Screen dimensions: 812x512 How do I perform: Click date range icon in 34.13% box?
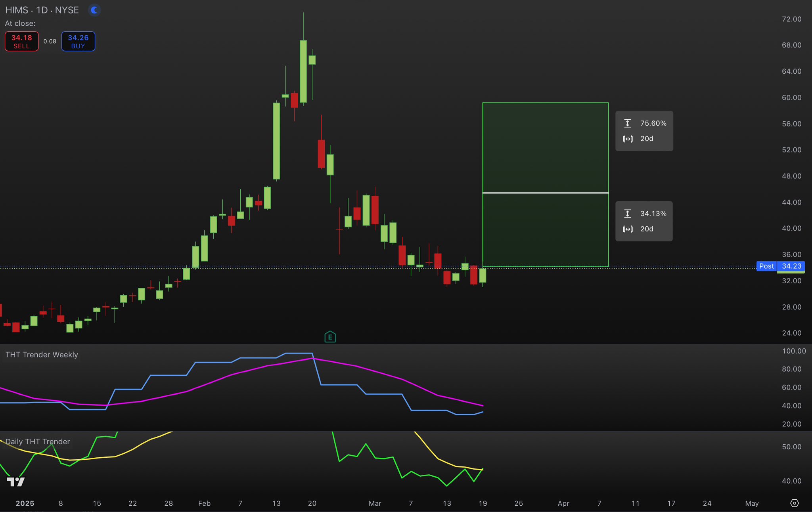click(628, 229)
